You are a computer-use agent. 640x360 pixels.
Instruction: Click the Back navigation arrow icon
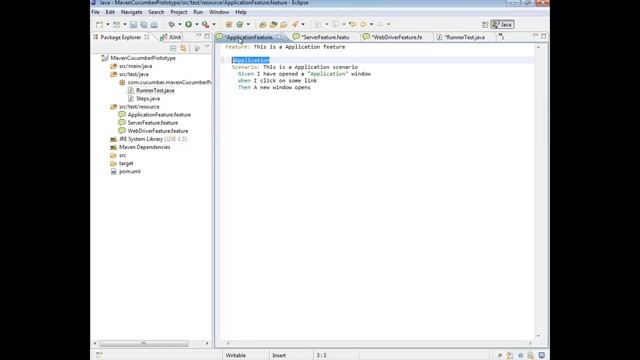tap(363, 24)
